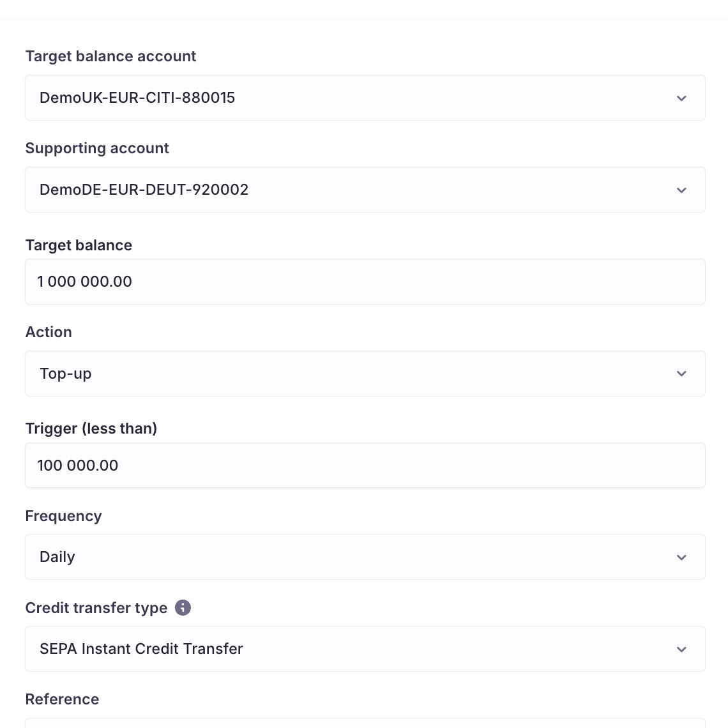Image resolution: width=728 pixels, height=728 pixels.
Task: Click the chevron arrow in the Action dropdown
Action: click(681, 374)
